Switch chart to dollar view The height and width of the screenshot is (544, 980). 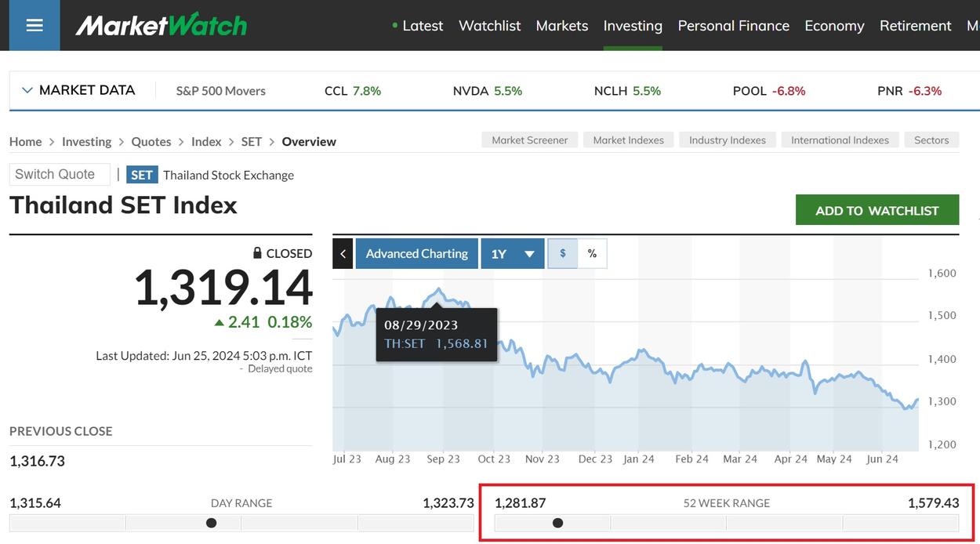point(562,254)
